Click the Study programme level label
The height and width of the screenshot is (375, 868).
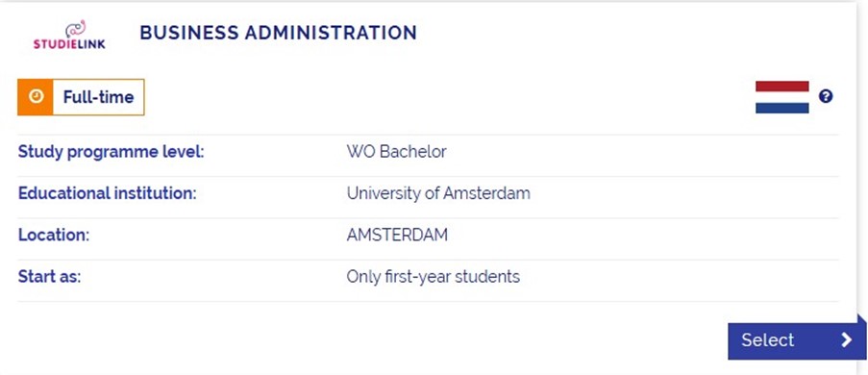point(111,152)
